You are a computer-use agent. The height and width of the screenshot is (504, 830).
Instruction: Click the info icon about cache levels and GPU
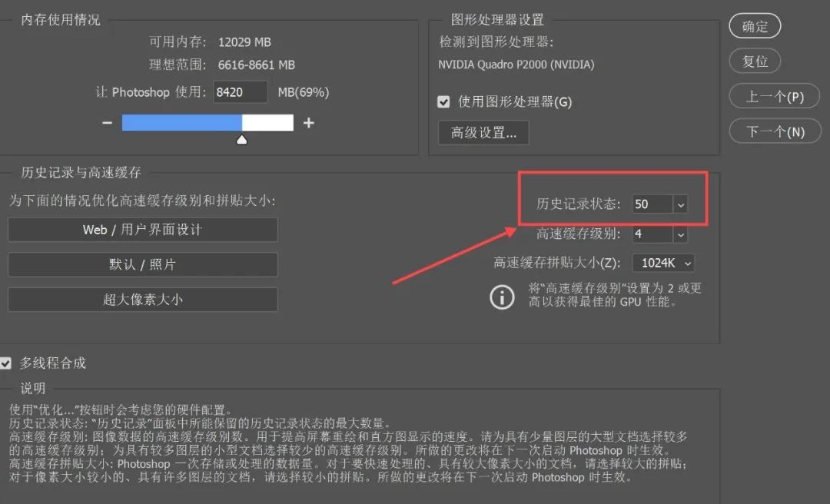[502, 297]
